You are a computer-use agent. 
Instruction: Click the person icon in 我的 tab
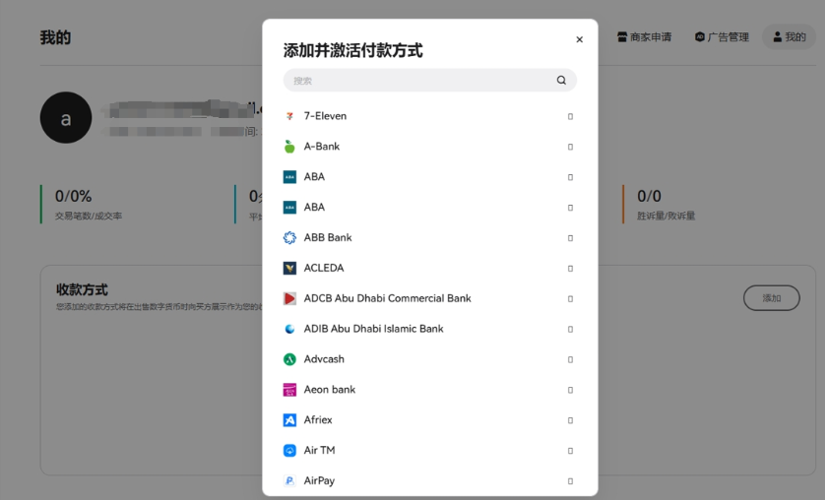[777, 37]
